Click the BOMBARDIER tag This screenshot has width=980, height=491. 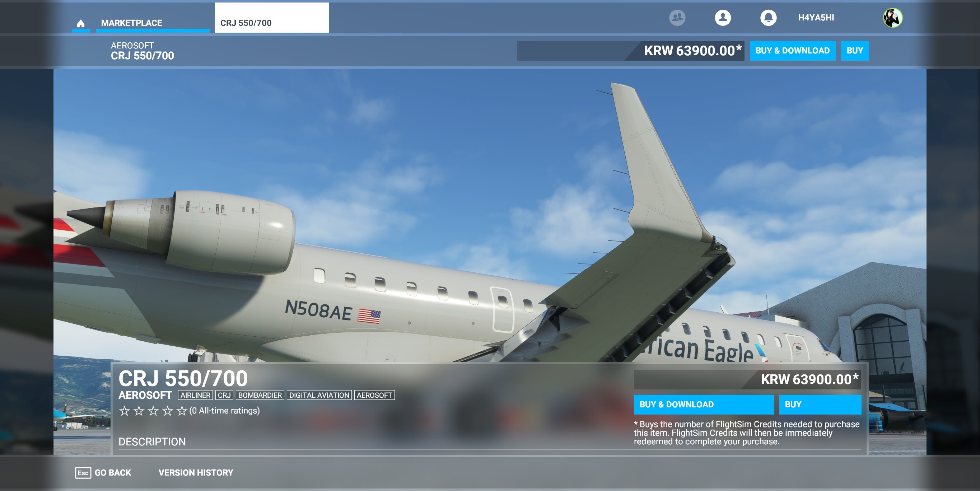tap(260, 395)
